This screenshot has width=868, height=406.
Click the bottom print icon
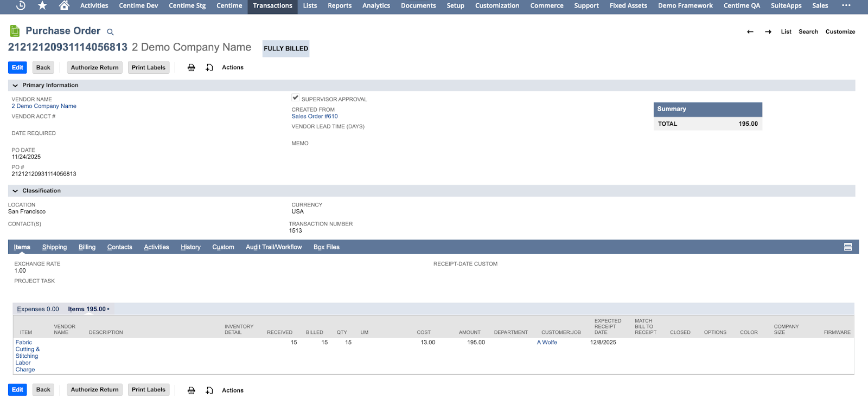pos(191,390)
